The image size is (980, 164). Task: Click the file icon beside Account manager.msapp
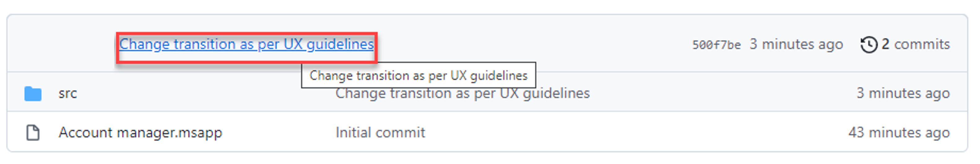click(33, 133)
